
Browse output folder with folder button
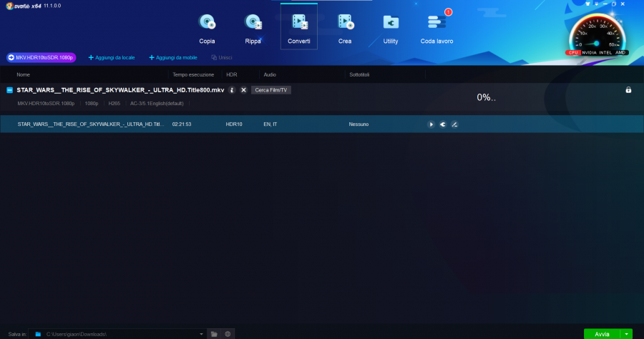pos(214,334)
